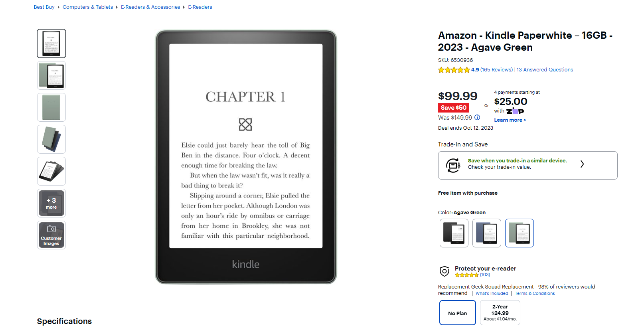This screenshot has width=644, height=330.
Task: Pick the denim blue Kindle color swatch
Action: pyautogui.click(x=487, y=233)
